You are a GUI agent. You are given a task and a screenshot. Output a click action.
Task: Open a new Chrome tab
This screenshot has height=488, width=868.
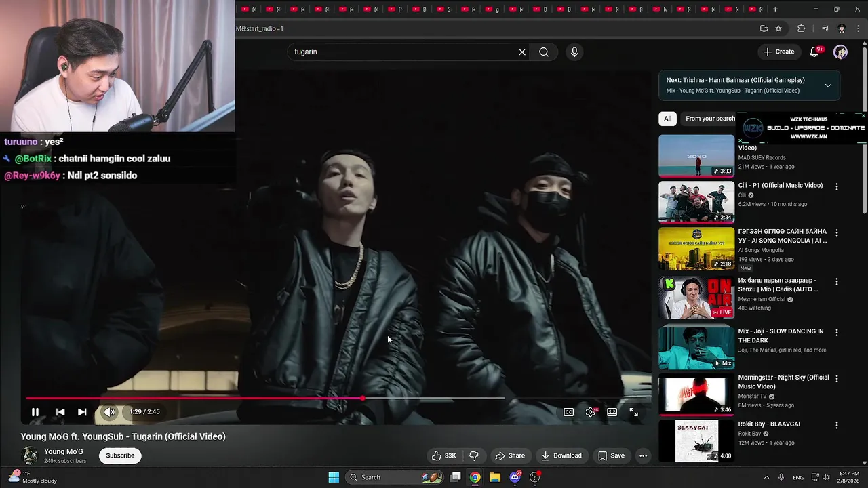[x=775, y=9]
